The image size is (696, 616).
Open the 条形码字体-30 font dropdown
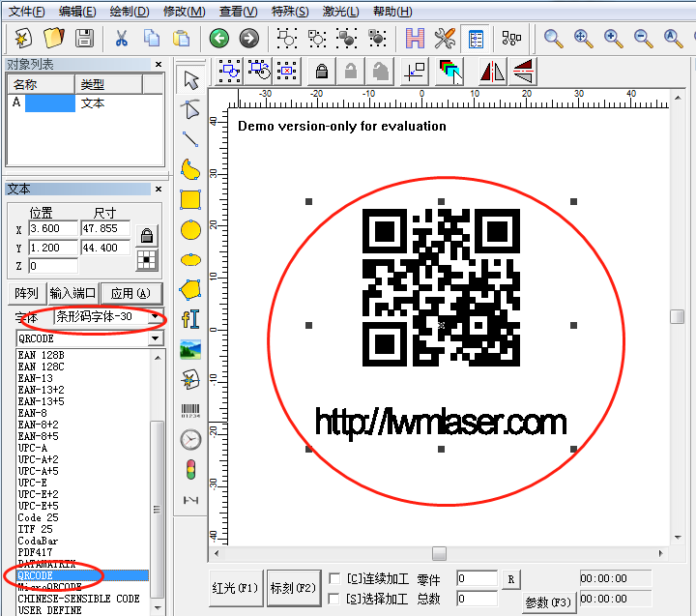tap(155, 316)
